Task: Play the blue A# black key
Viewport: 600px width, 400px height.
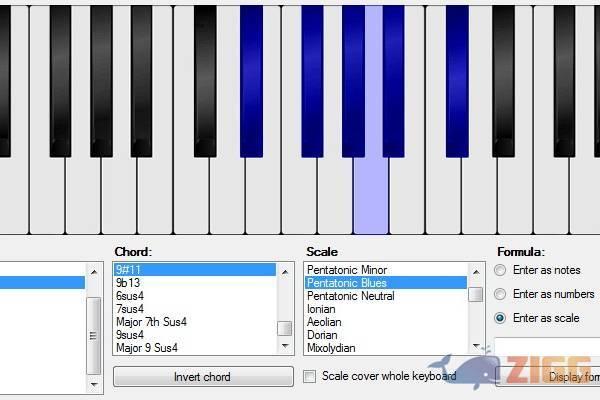Action: tap(393, 81)
